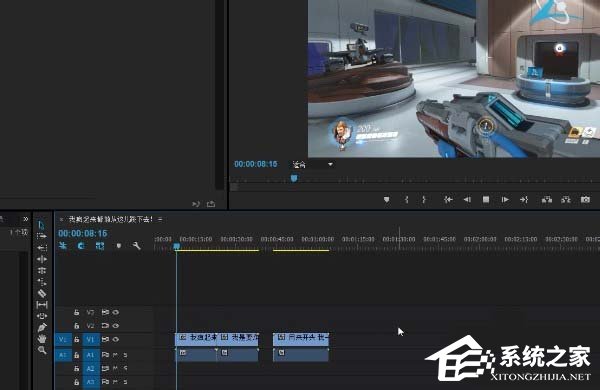Hide track V2 with eye icon
Viewport: 600px width, 390px height.
(x=116, y=326)
